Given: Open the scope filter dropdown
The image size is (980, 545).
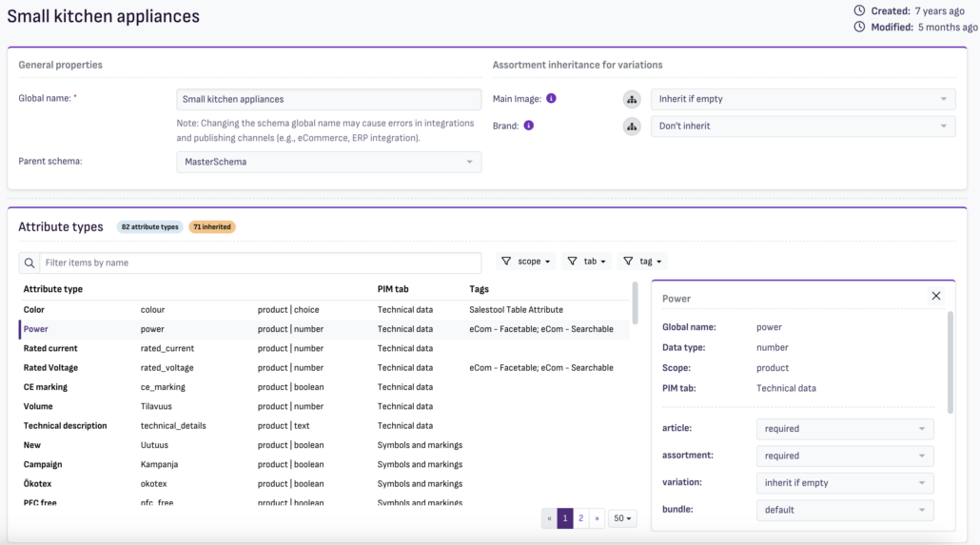Looking at the screenshot, I should 526,262.
